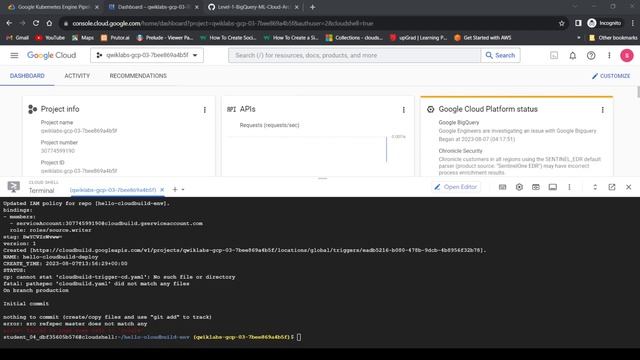Open the Gmail bookmark
640x360 pixels.
[18, 38]
